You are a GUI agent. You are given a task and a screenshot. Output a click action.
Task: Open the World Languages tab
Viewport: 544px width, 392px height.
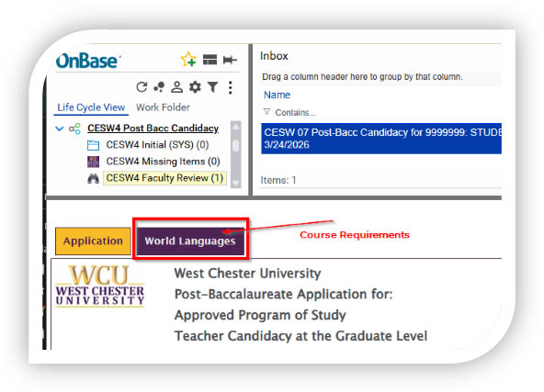click(190, 241)
